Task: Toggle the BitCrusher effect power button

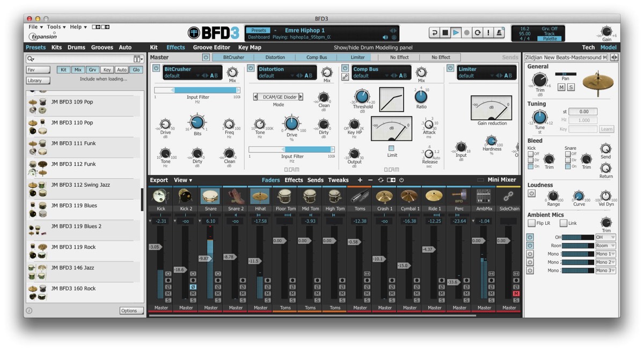Action: (x=156, y=68)
